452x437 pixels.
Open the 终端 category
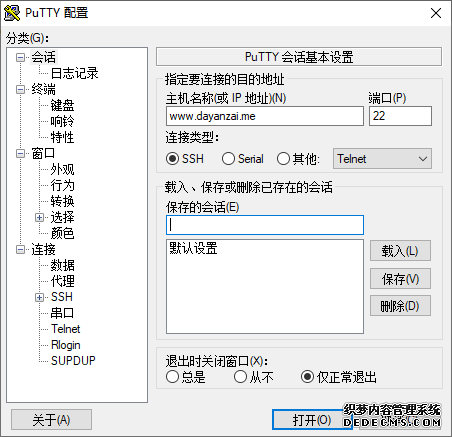click(44, 89)
